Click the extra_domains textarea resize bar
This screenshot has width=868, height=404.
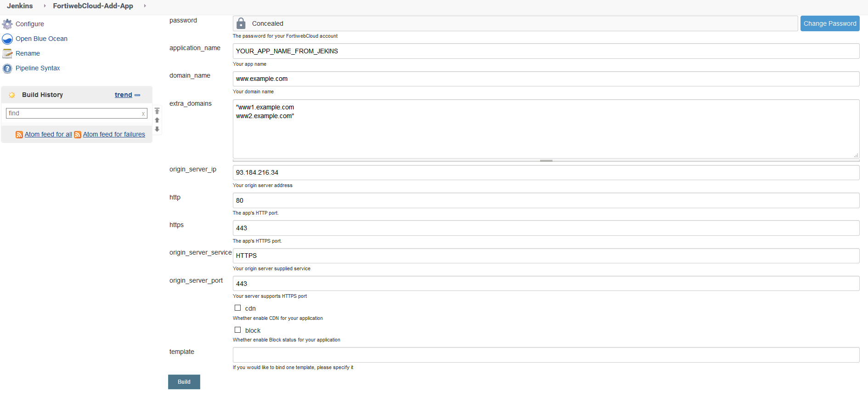546,160
